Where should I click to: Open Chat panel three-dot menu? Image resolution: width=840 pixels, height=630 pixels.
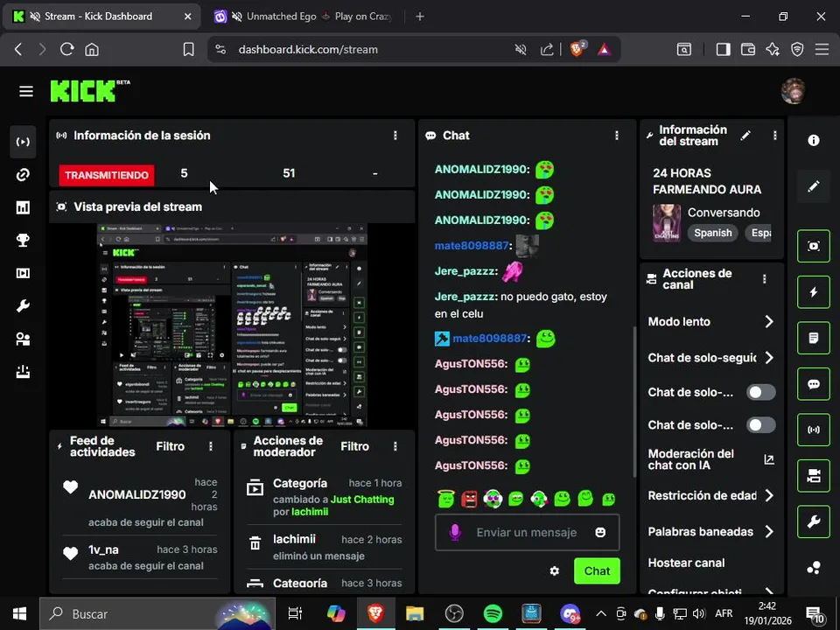(617, 136)
